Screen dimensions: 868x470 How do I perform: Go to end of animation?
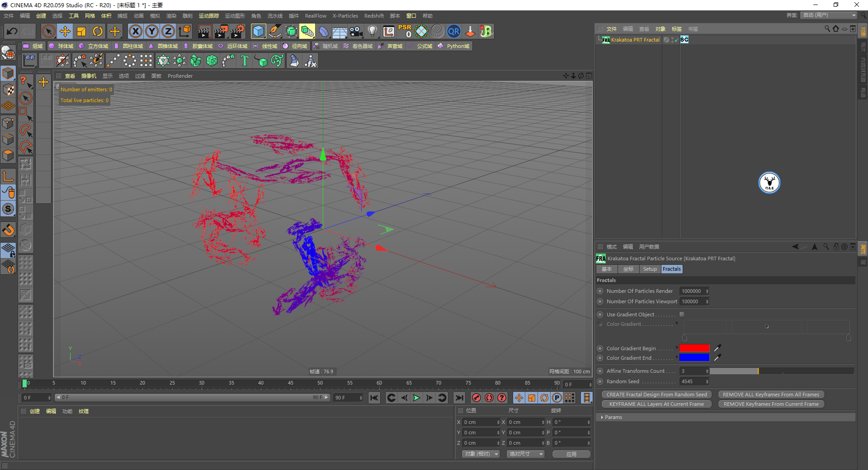(459, 398)
